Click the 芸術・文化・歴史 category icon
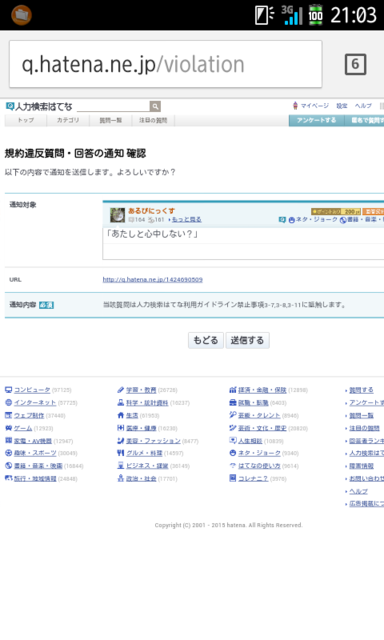This screenshot has width=384, height=640. click(x=233, y=428)
